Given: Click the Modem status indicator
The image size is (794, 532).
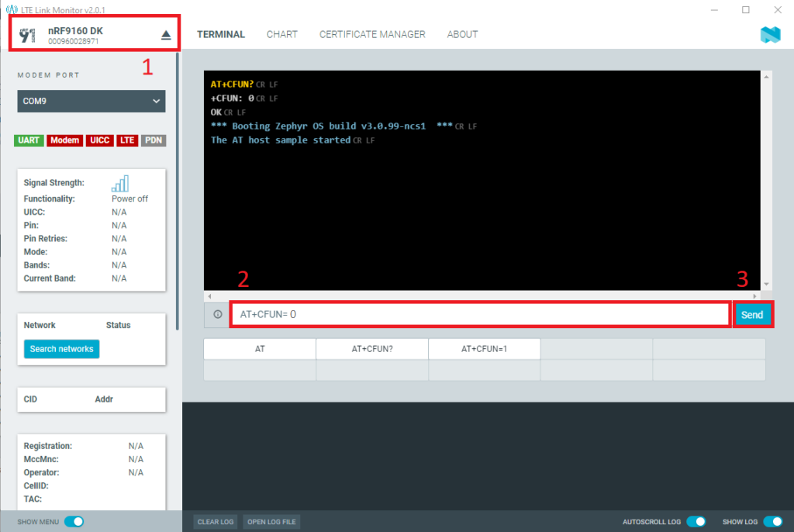Looking at the screenshot, I should click(x=65, y=140).
